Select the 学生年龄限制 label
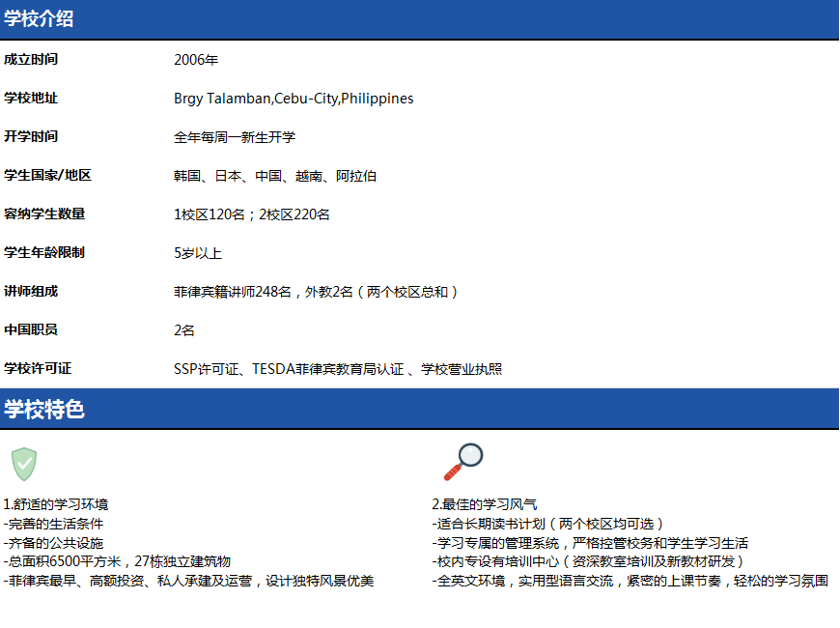The image size is (840, 628). coord(44,253)
